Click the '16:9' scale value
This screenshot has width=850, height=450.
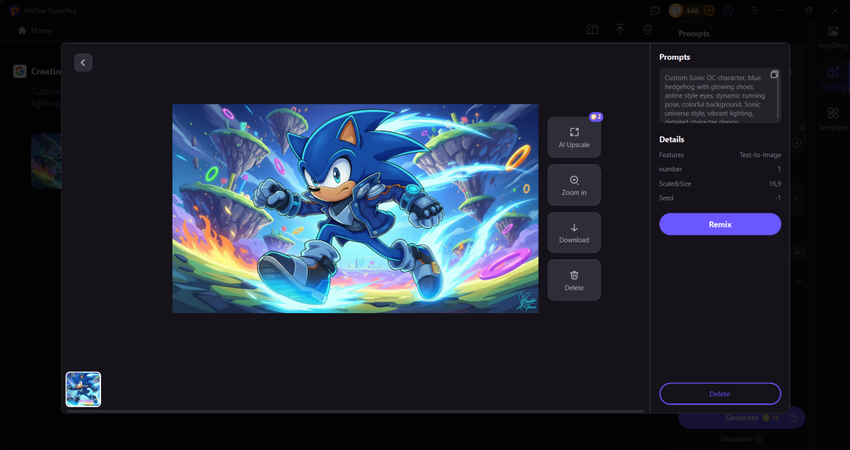[775, 184]
